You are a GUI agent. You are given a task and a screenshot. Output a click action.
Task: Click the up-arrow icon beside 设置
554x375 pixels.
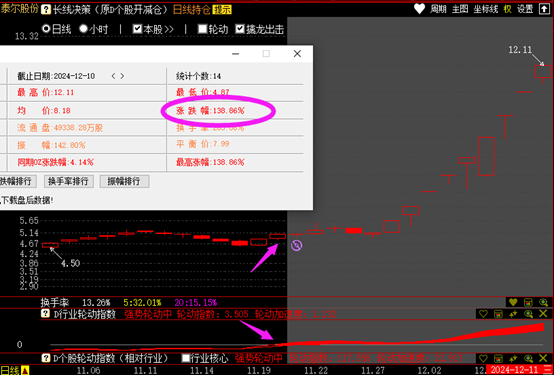[543, 9]
